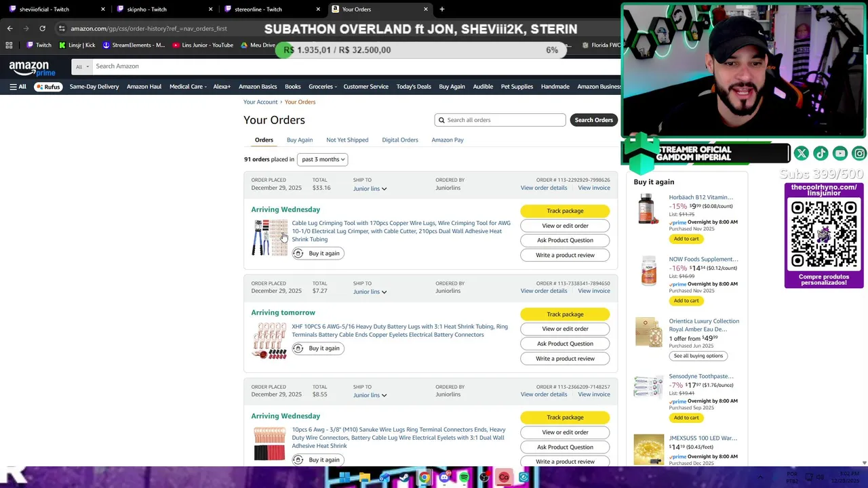
Task: Add Horbaach B12 Vitamin to cart
Action: (686, 239)
